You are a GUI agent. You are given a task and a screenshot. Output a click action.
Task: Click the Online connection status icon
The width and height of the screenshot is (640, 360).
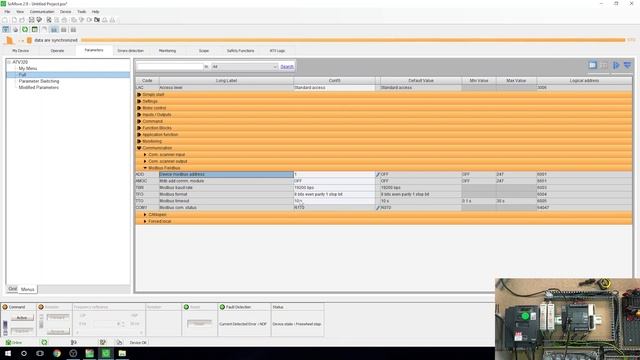coord(8,342)
